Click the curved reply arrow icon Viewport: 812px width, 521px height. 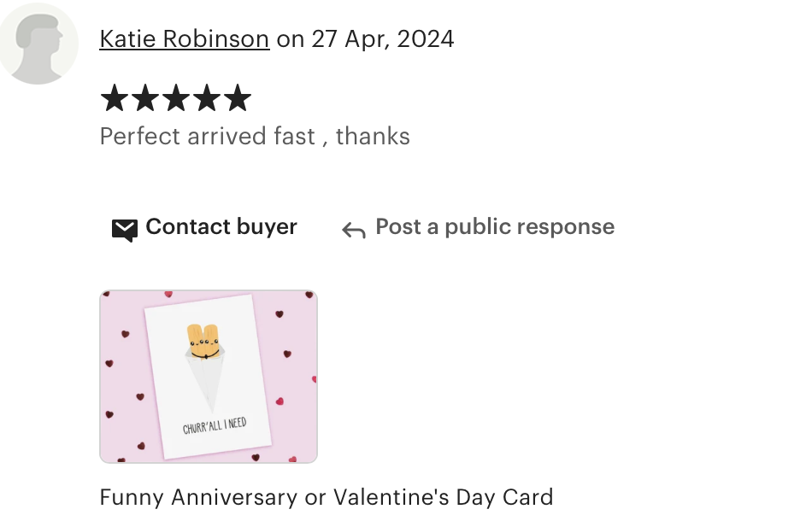point(354,231)
